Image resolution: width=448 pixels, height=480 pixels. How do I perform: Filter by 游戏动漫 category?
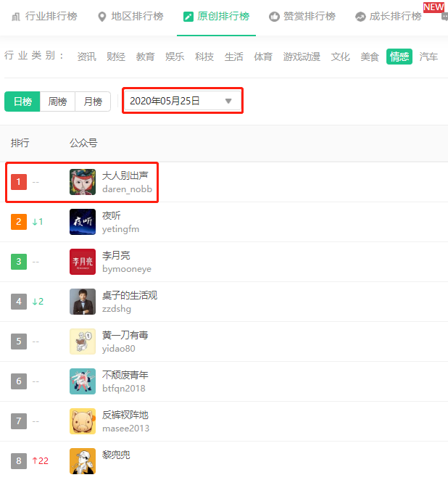302,57
